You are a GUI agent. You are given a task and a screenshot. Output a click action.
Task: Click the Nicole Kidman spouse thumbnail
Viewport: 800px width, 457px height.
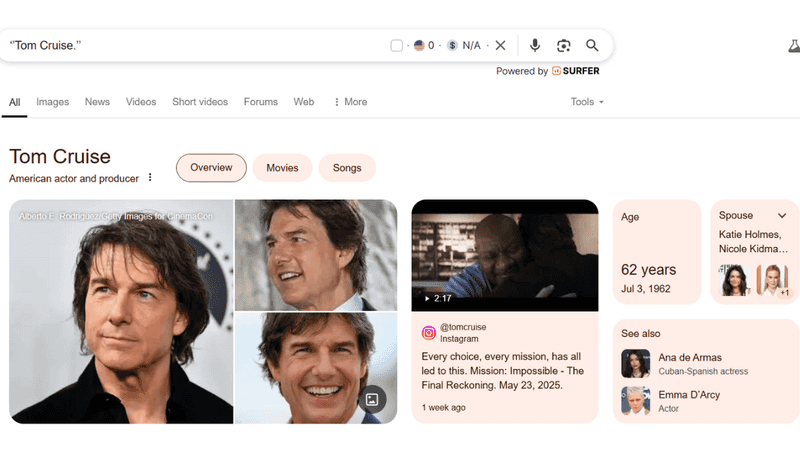pos(772,280)
